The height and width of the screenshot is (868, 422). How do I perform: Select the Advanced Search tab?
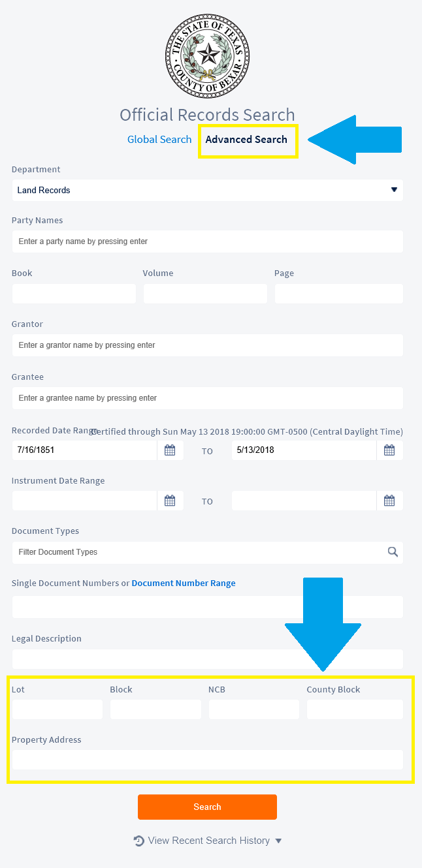[x=246, y=140]
